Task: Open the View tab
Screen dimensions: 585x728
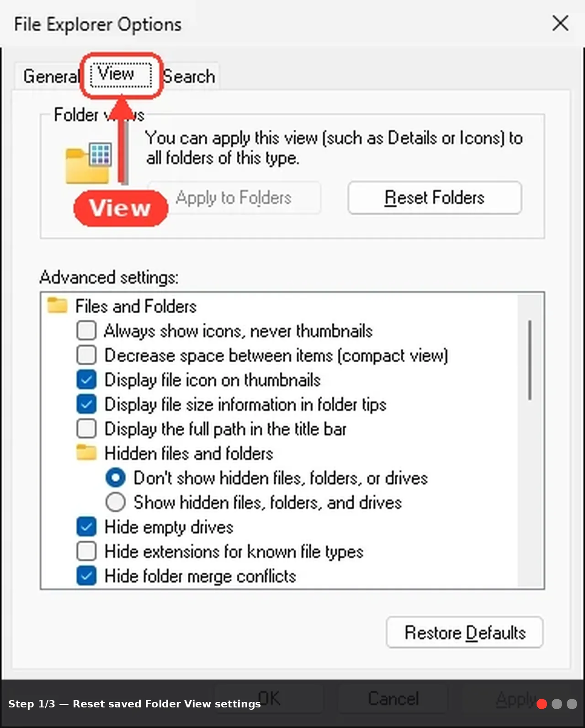Action: [121, 74]
